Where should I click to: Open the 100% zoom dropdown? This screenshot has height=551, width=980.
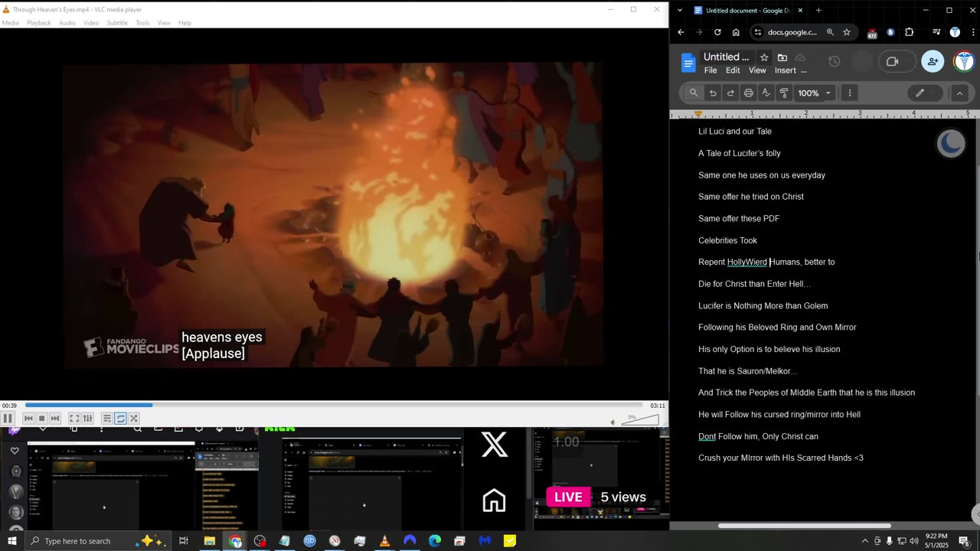[814, 93]
